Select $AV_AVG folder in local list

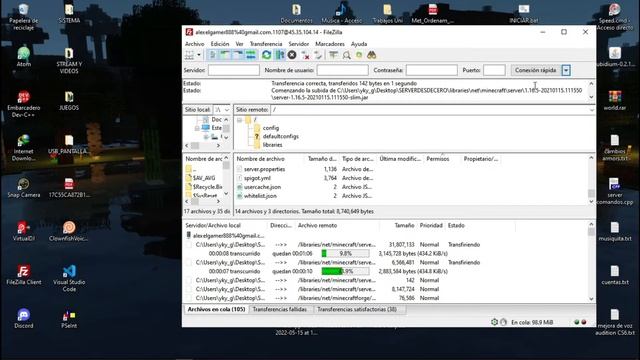pyautogui.click(x=204, y=178)
